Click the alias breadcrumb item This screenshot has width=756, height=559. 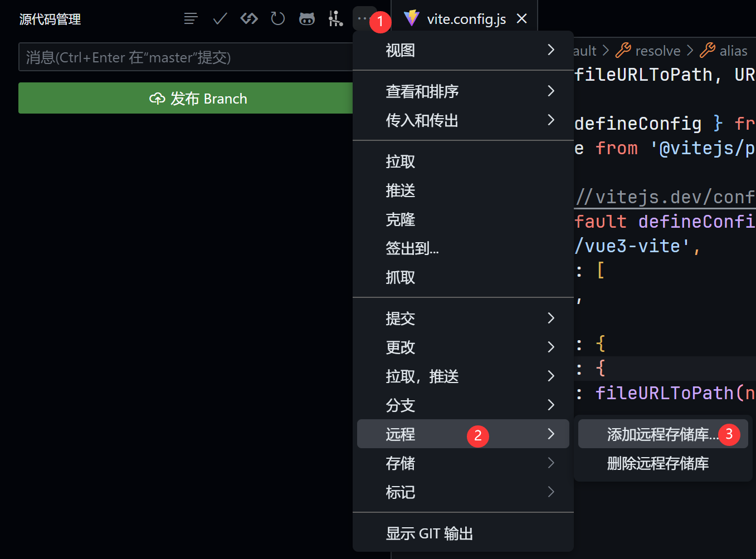pyautogui.click(x=733, y=51)
